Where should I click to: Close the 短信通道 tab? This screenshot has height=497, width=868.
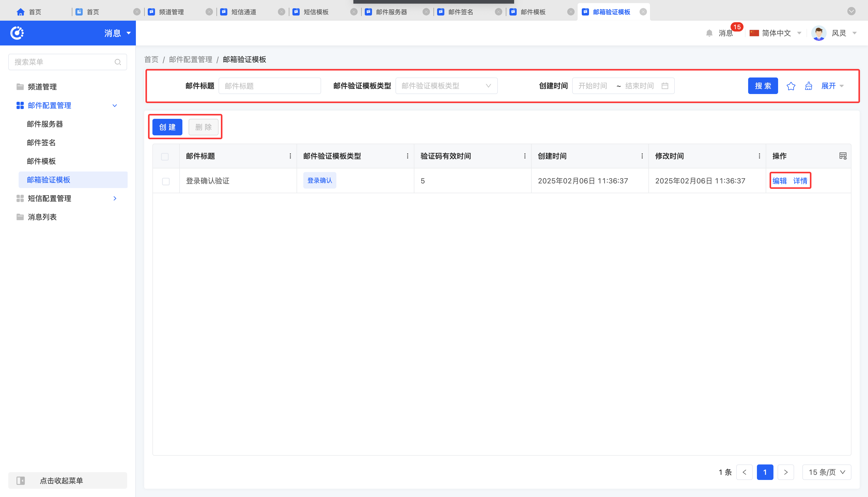(x=281, y=12)
